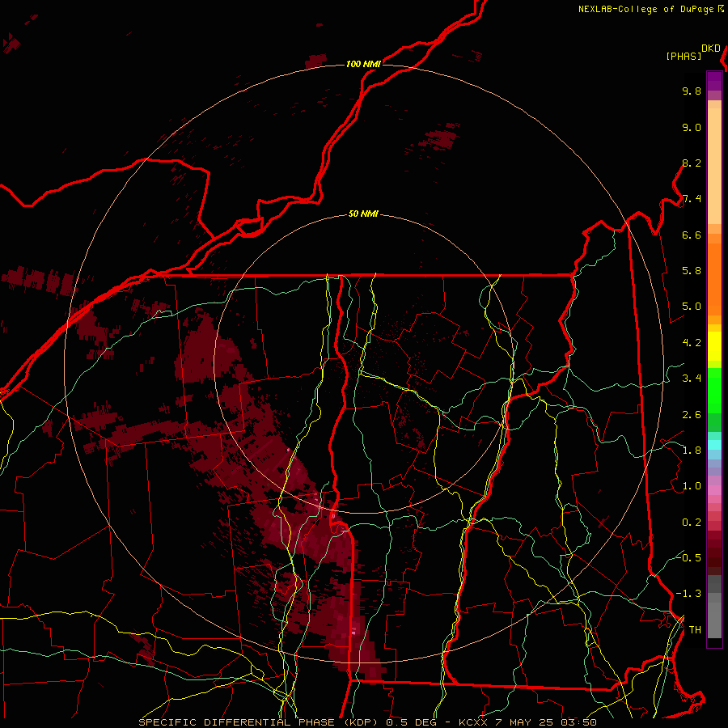Click the 5.8 value on the color scale
The height and width of the screenshot is (728, 728).
coord(692,271)
